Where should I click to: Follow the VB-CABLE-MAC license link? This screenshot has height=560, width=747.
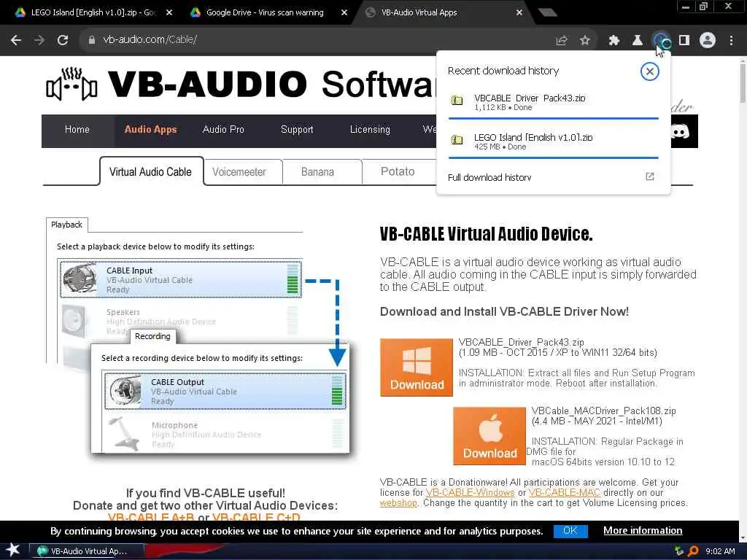pos(564,493)
